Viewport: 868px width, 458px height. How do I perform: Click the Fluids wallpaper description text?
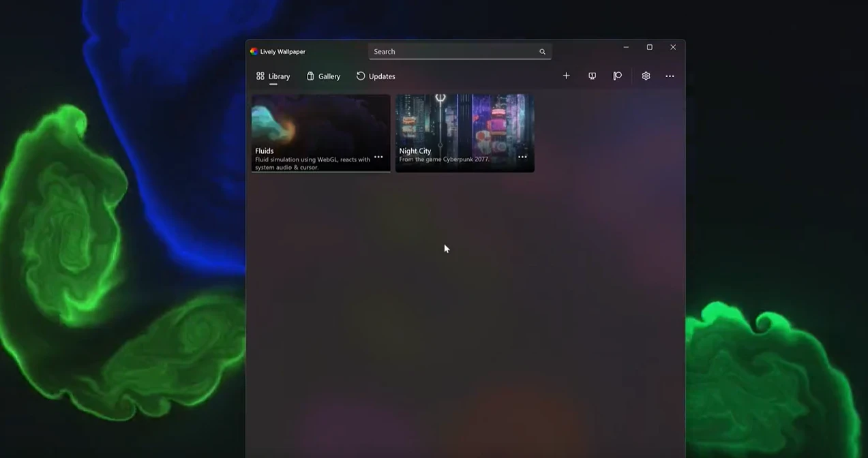(312, 163)
